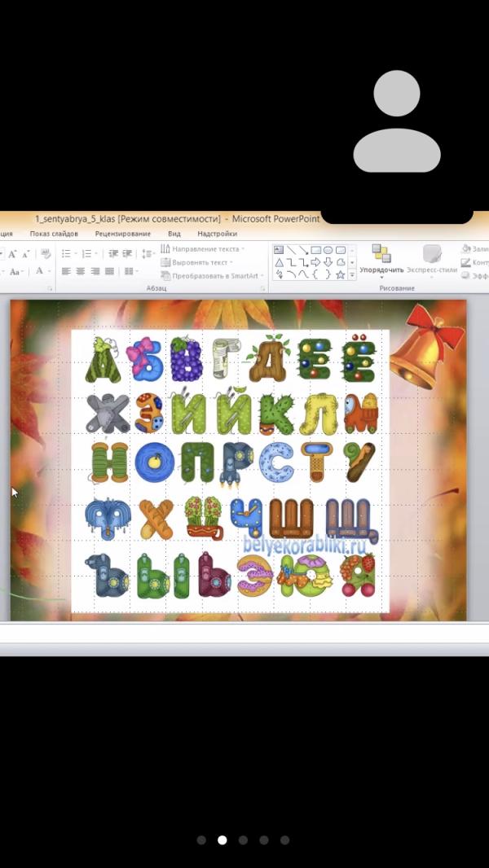
Task: Toggle justify text alignment
Action: pos(110,271)
